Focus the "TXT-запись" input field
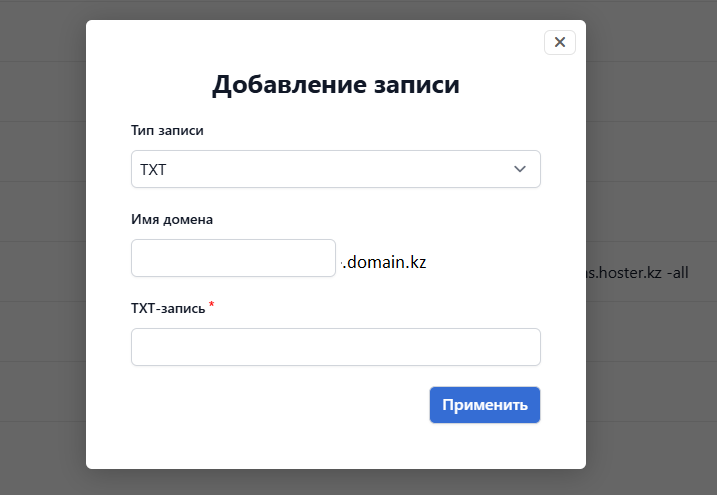Viewport: 717px width, 495px height. click(x=335, y=347)
